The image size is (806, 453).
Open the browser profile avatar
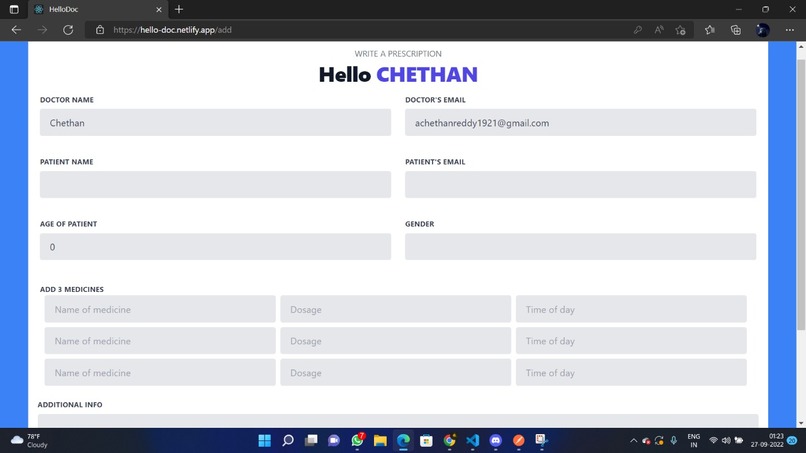click(x=763, y=30)
